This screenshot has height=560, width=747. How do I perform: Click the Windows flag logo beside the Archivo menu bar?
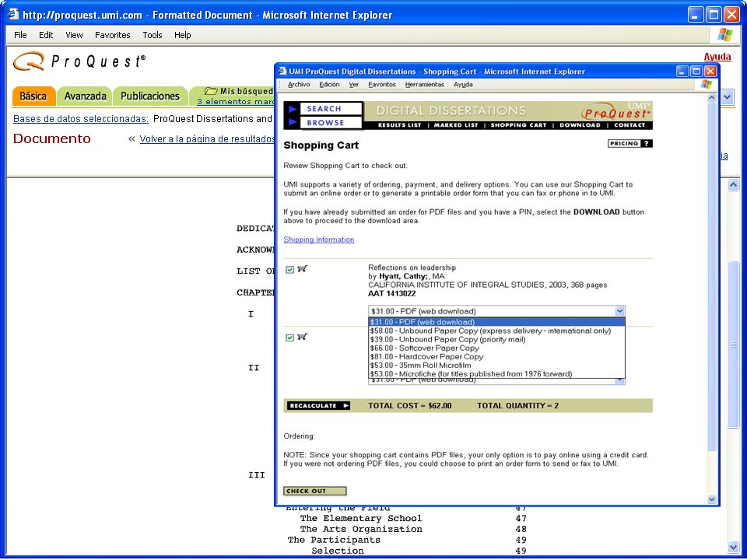[707, 84]
